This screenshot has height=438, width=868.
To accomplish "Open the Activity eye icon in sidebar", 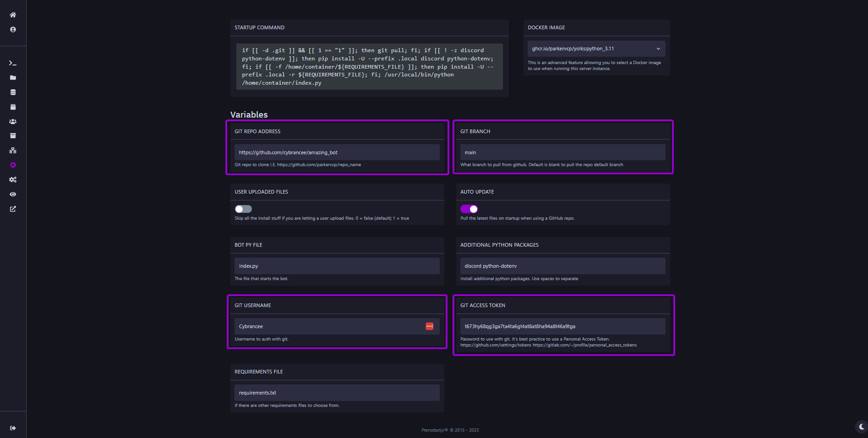I will [x=13, y=195].
